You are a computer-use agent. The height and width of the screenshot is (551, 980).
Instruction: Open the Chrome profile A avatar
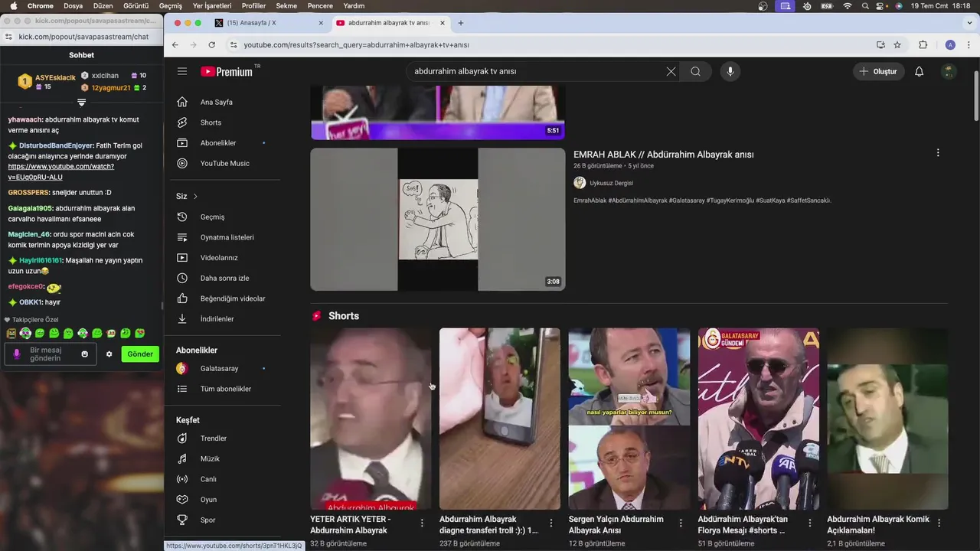click(x=950, y=45)
